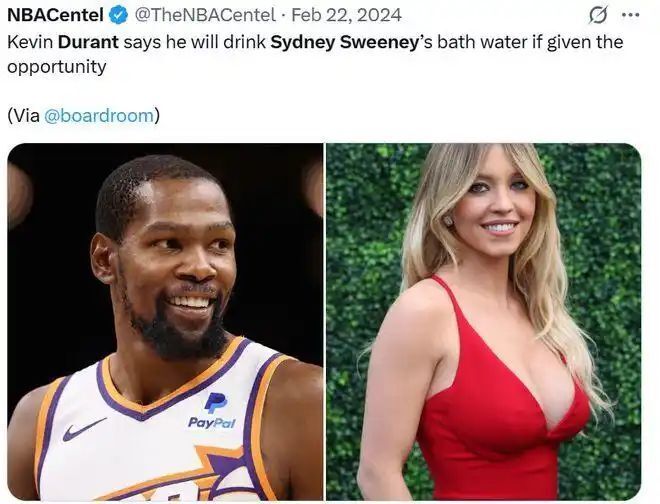The height and width of the screenshot is (504, 660).
Task: Open the Grok slashed-circle icon
Action: click(598, 15)
